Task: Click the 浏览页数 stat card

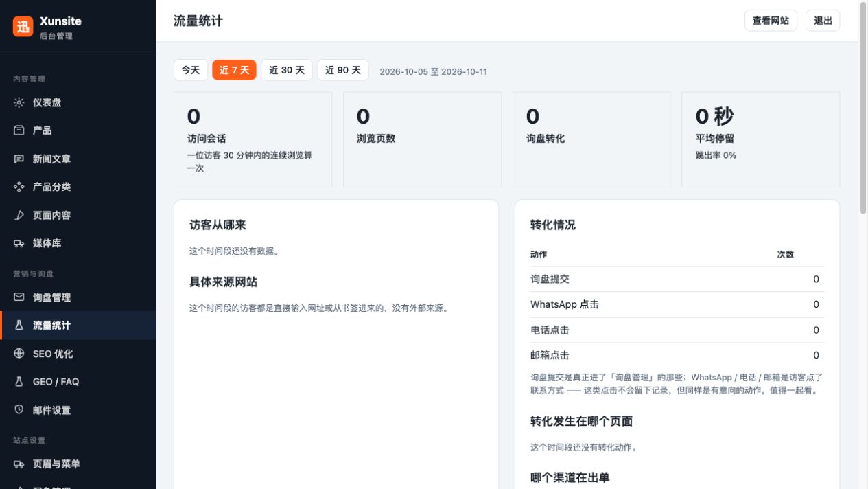Action: [x=422, y=139]
